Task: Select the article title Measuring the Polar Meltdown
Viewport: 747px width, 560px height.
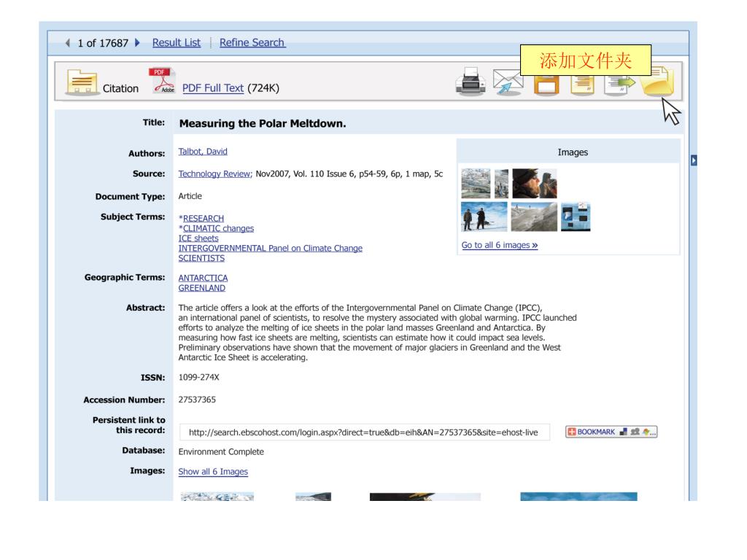Action: 263,124
